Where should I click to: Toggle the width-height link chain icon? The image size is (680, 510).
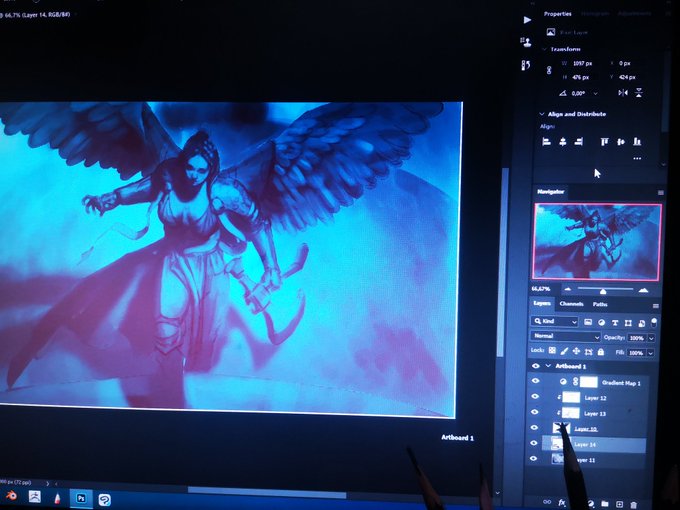click(549, 70)
